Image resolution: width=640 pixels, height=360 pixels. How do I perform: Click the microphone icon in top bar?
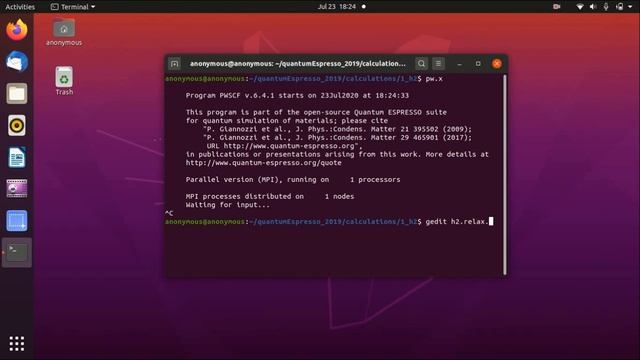click(x=606, y=7)
